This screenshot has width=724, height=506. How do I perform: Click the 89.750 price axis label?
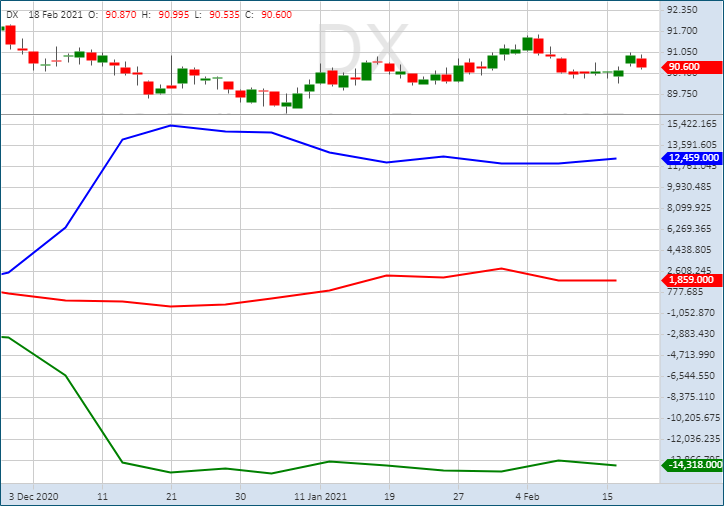pos(682,94)
